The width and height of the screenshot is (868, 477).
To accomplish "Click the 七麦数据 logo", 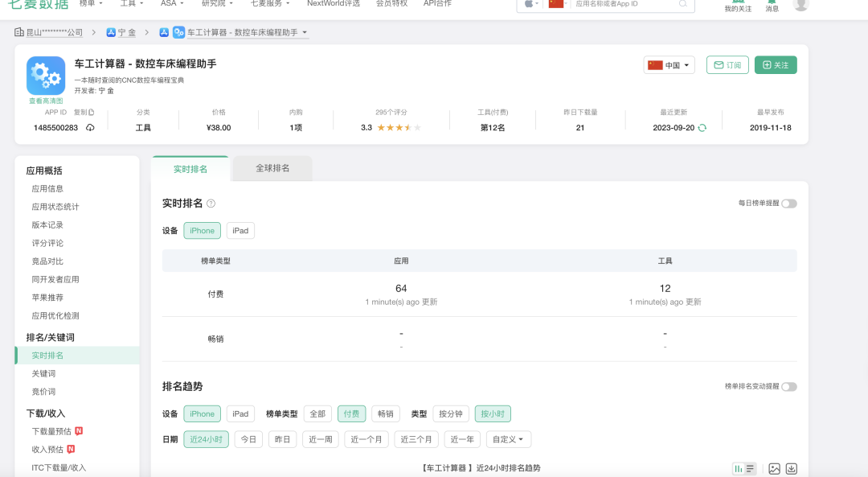I will [39, 5].
